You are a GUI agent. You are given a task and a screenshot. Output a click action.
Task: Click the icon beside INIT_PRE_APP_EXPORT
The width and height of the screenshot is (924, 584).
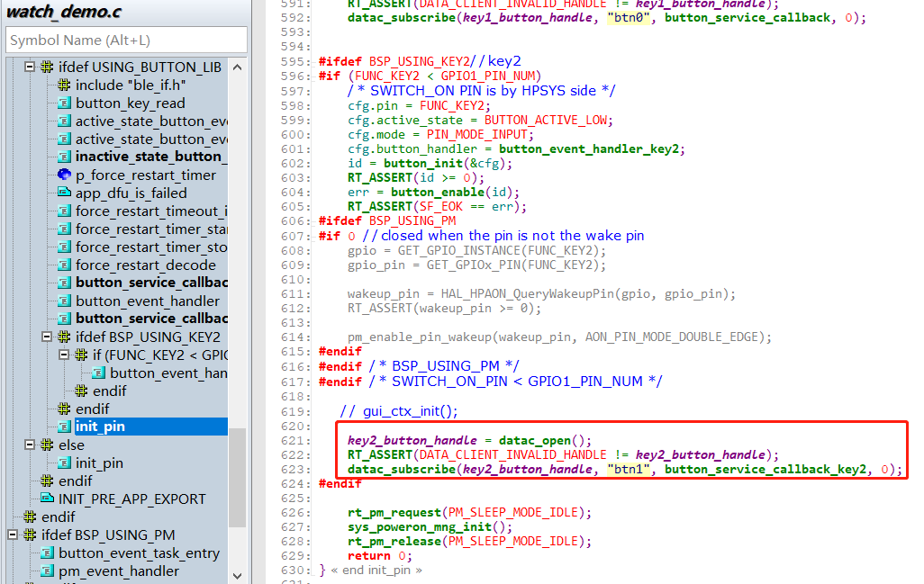47,499
